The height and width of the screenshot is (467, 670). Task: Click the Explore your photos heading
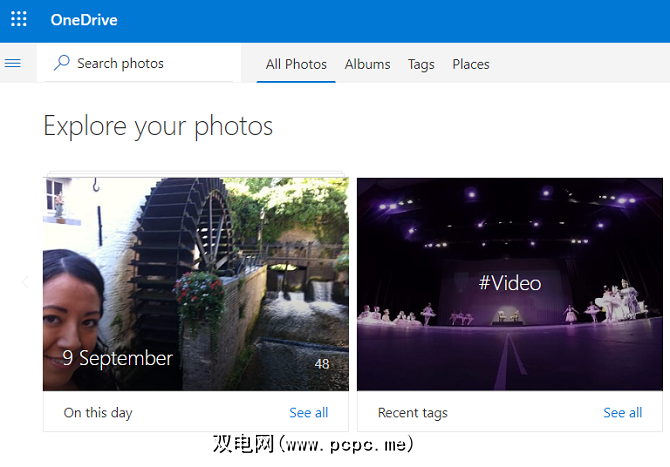point(158,126)
